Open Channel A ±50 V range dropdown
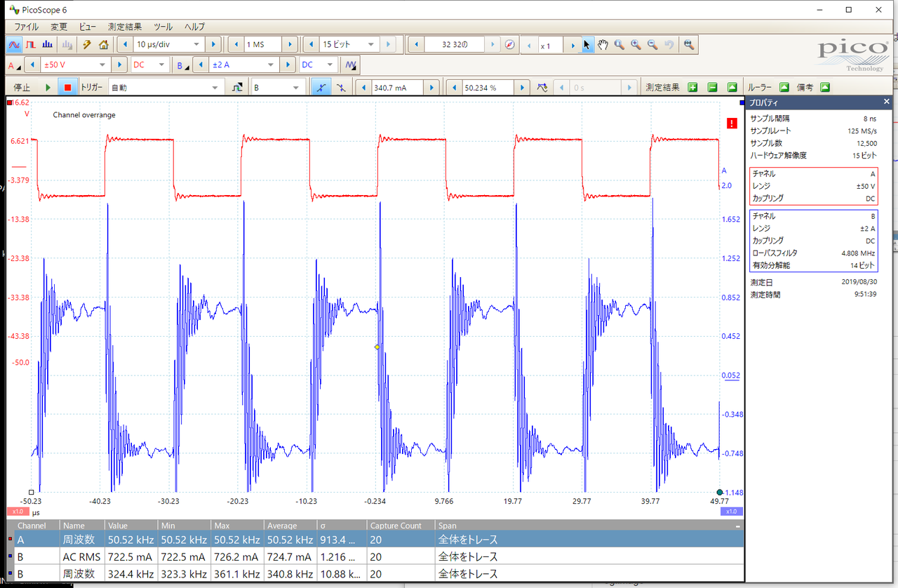 pyautogui.click(x=102, y=65)
